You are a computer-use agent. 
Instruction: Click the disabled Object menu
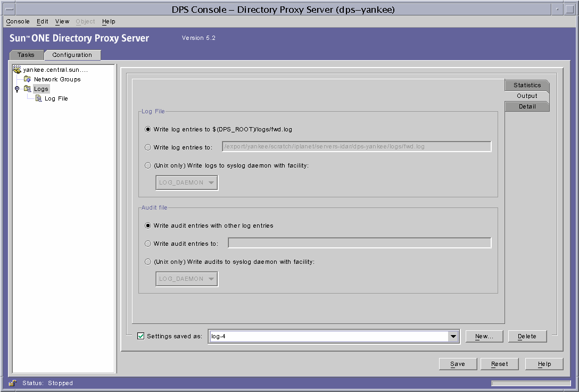[85, 21]
